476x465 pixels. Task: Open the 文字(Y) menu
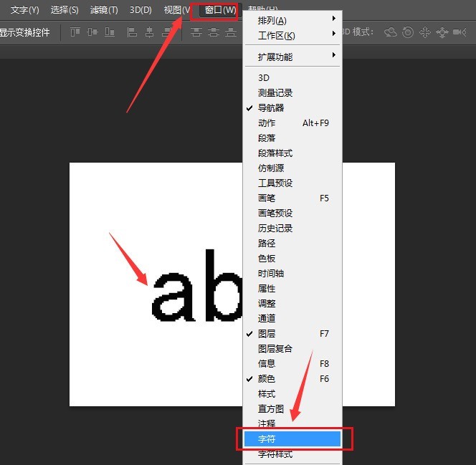click(25, 10)
